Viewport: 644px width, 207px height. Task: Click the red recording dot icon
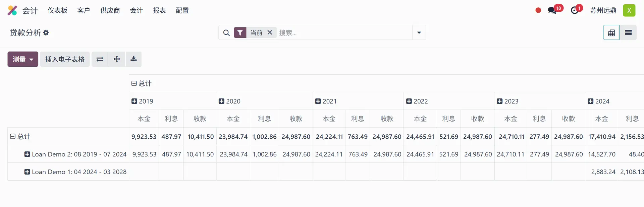(x=538, y=10)
